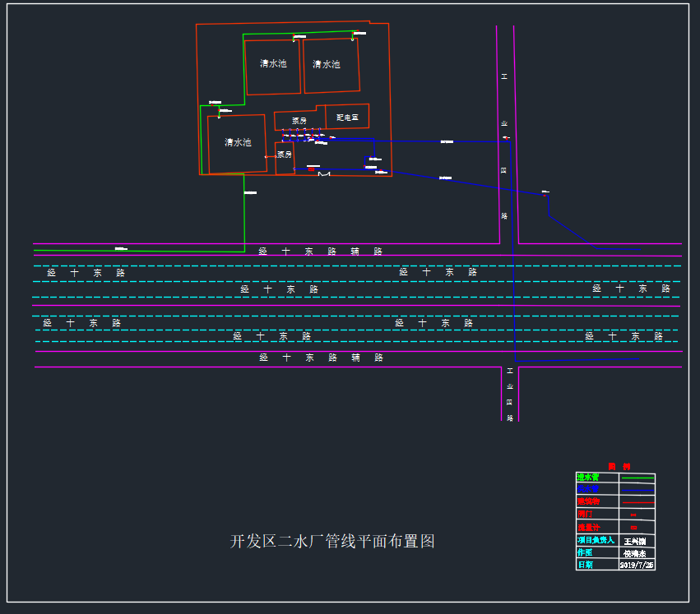The image size is (700, 614).
Task: Select the lower small 泵房 building label
Action: [285, 154]
